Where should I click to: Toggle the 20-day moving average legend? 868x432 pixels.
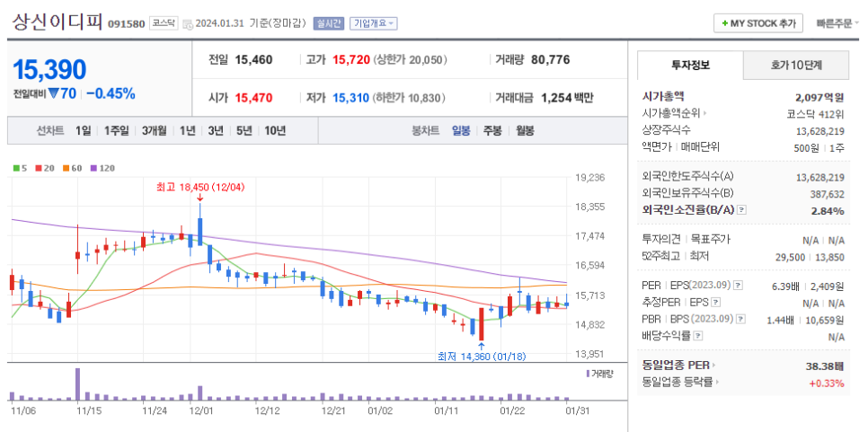click(44, 168)
